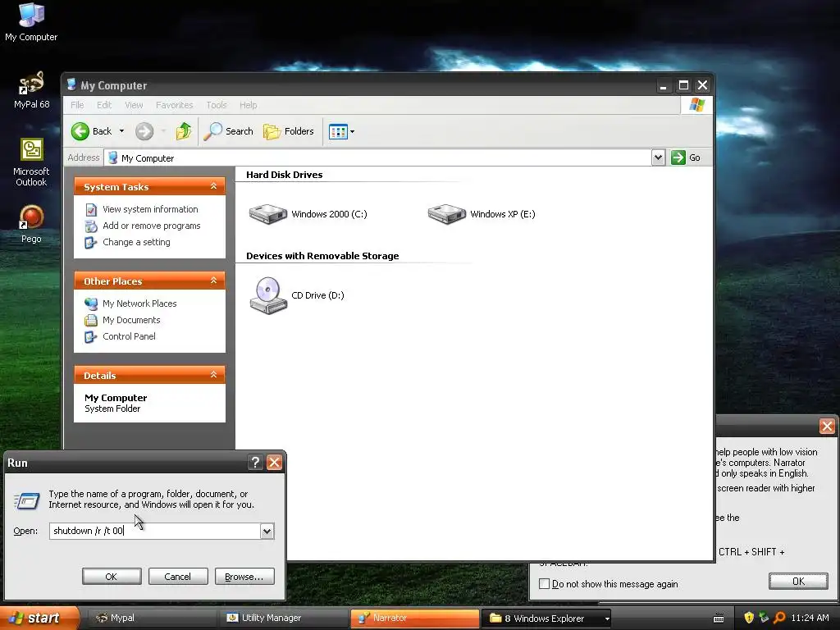Click the Forward arrow toolbar button
The image size is (840, 630).
tap(144, 131)
